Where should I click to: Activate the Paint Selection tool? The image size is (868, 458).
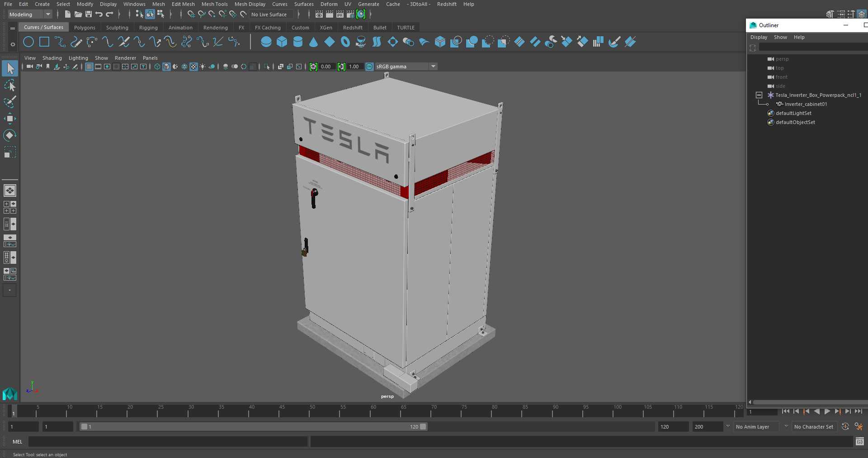(10, 102)
